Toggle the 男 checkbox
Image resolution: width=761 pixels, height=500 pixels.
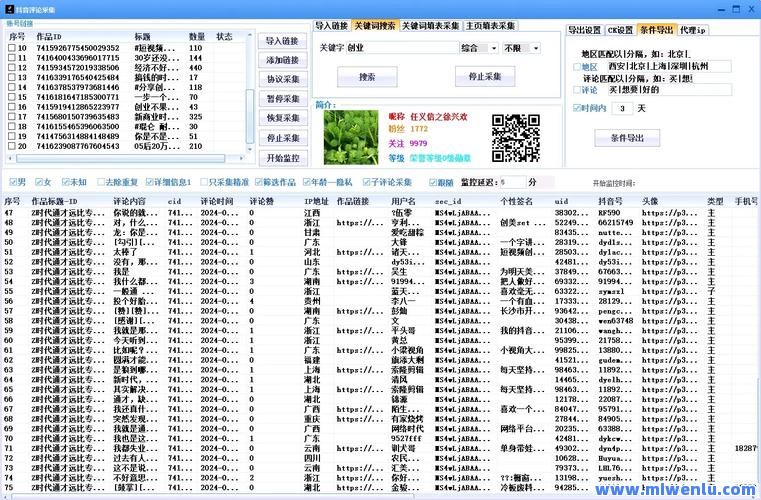[x=13, y=182]
